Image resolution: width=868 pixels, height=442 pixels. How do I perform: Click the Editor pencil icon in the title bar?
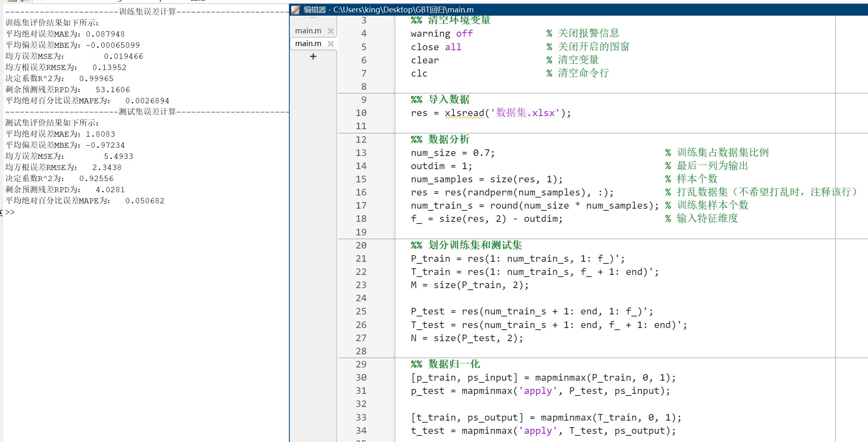pyautogui.click(x=295, y=9)
